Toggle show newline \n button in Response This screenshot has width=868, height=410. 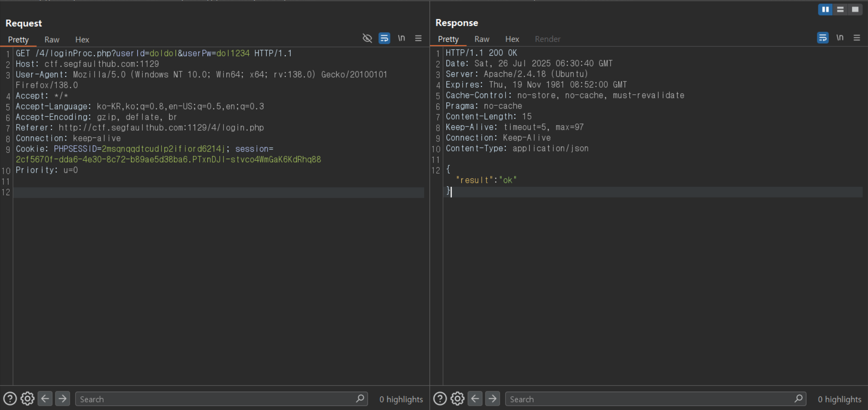coord(840,38)
